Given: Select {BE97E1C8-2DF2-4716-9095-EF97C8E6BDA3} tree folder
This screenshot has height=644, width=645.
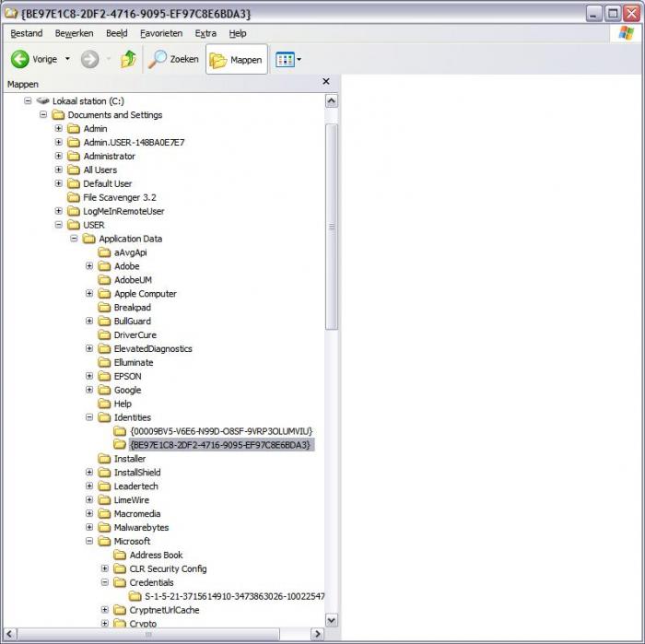Looking at the screenshot, I should [221, 445].
